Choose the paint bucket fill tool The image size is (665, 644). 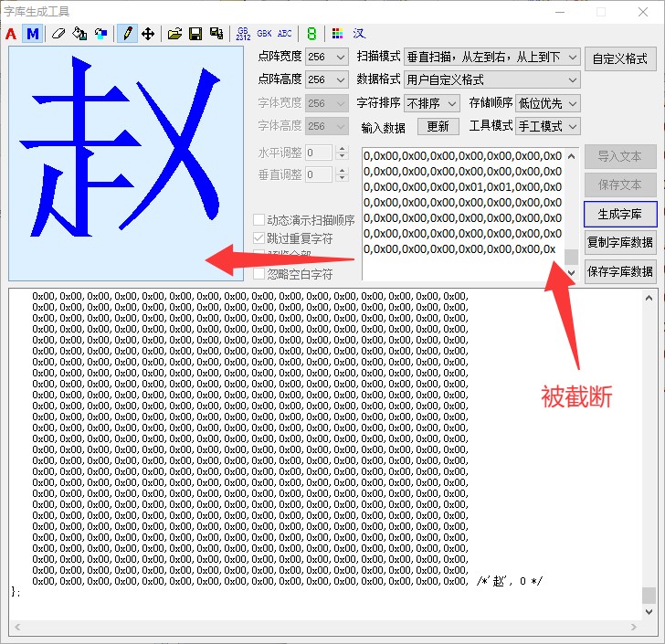(79, 34)
